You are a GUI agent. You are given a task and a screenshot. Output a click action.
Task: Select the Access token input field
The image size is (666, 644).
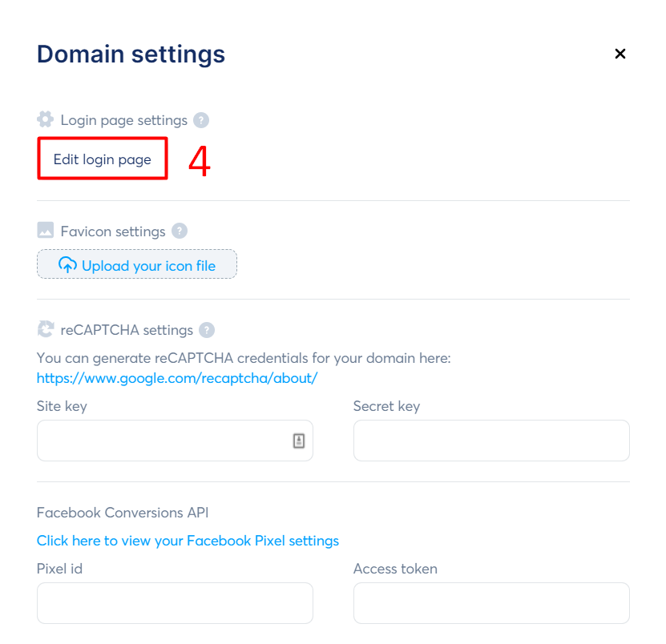(490, 602)
